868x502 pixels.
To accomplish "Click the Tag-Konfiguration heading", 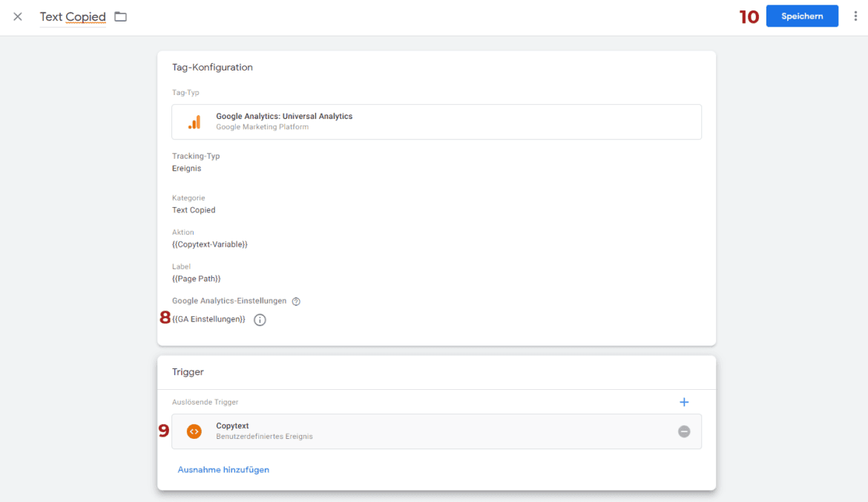I will click(213, 67).
